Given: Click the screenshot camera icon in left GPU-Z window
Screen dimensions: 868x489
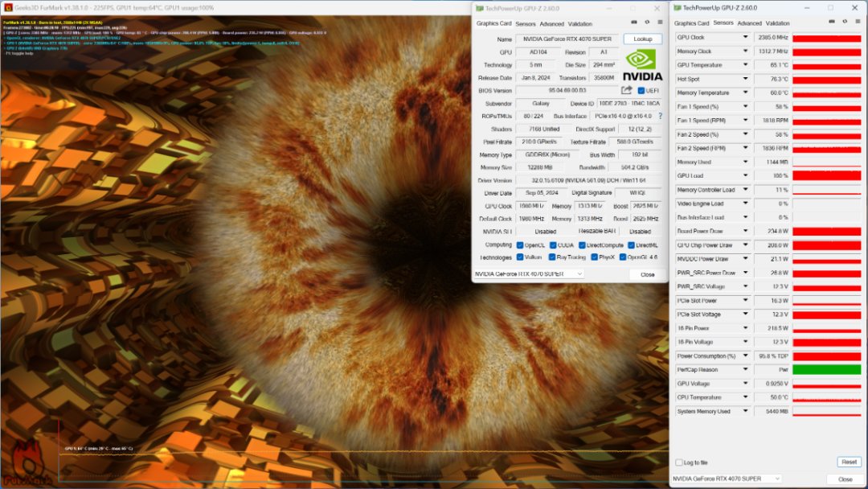Looking at the screenshot, I should pos(634,23).
